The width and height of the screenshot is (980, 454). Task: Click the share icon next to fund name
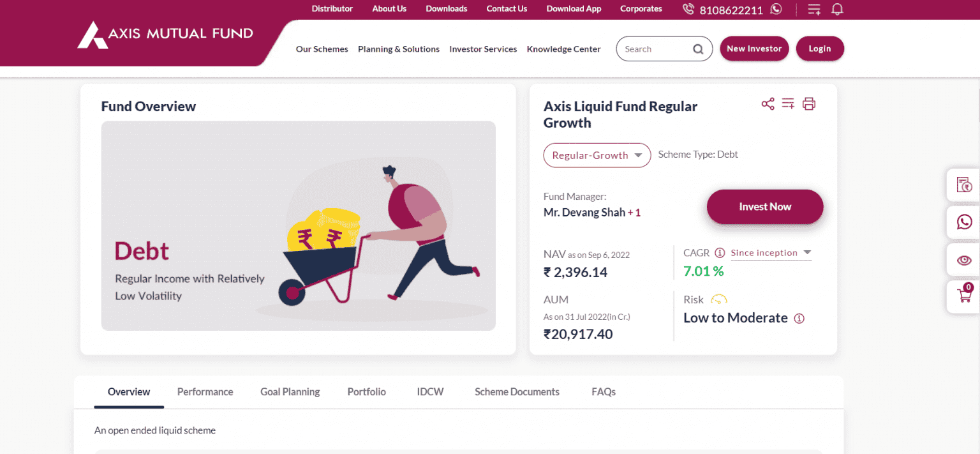click(768, 103)
